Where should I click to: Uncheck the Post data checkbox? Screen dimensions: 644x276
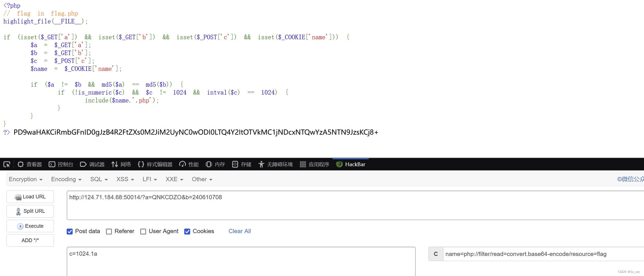tap(70, 231)
